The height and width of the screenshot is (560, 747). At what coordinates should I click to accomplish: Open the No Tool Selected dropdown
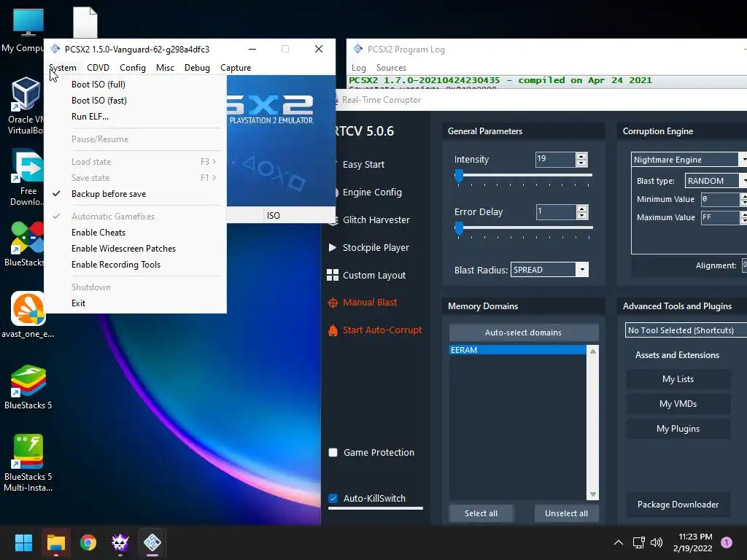click(x=686, y=330)
